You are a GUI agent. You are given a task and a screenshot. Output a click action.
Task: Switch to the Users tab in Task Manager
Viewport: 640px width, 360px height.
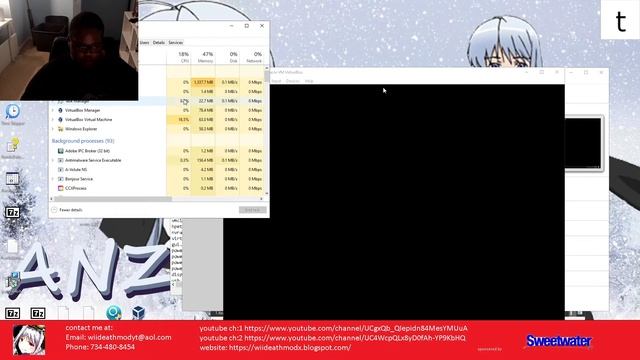click(x=144, y=42)
